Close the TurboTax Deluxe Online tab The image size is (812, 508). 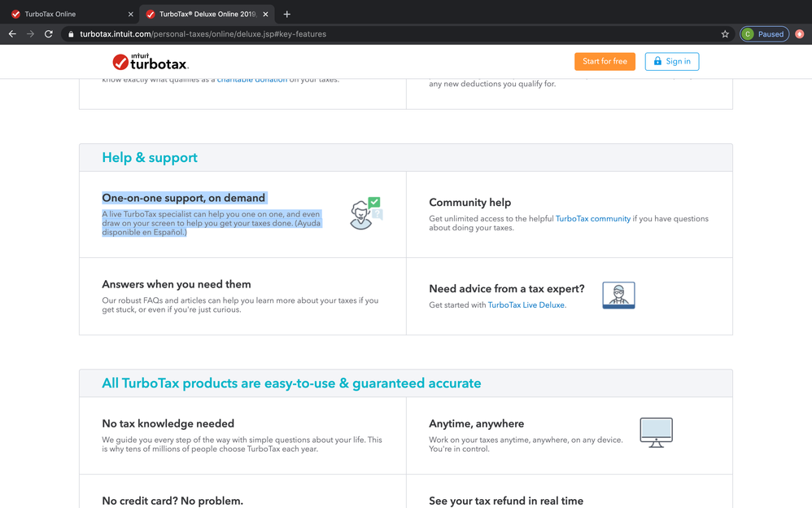coord(266,14)
